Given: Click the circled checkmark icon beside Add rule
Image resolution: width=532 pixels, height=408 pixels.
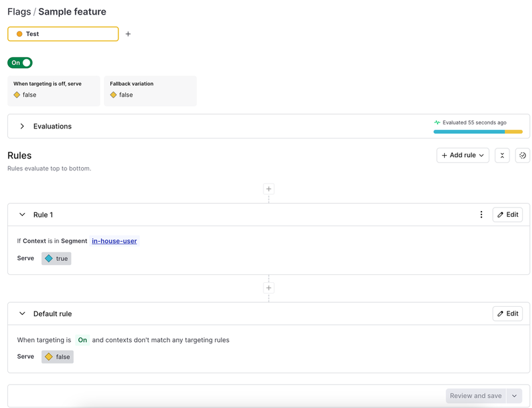Looking at the screenshot, I should pyautogui.click(x=523, y=155).
